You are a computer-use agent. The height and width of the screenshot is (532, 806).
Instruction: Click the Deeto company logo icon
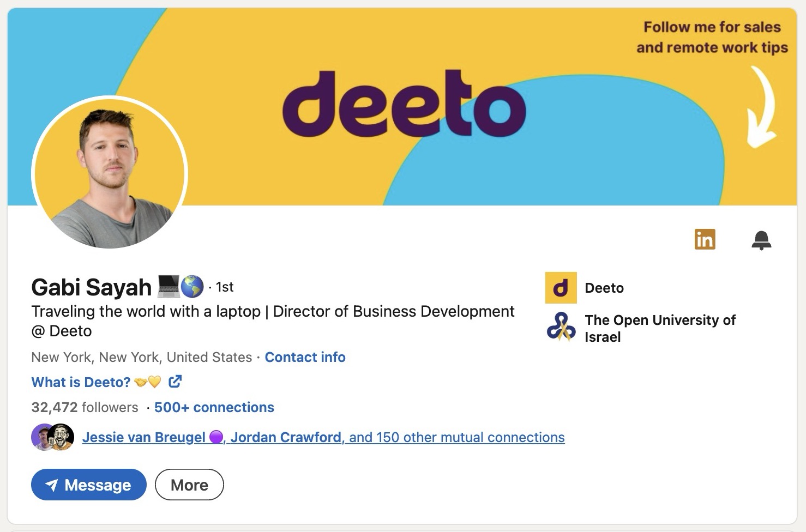(x=561, y=288)
